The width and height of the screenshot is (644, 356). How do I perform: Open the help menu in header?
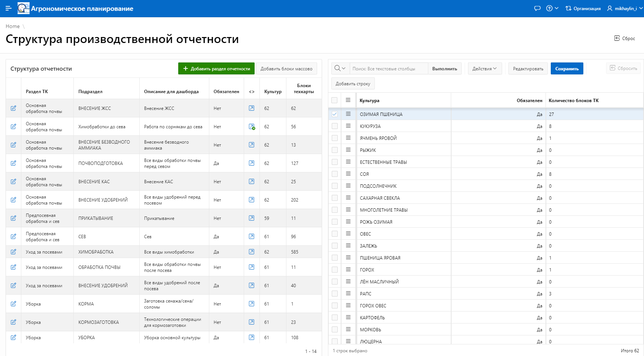(x=552, y=8)
